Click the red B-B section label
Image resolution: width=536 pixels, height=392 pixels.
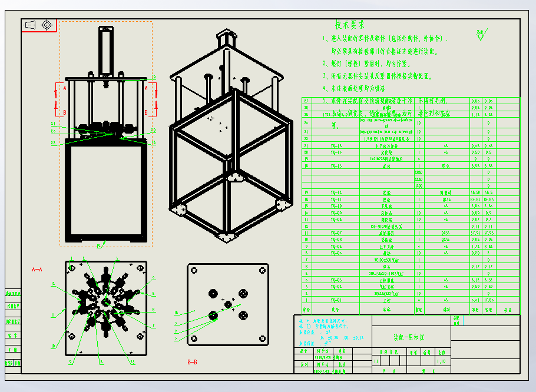coord(192,362)
